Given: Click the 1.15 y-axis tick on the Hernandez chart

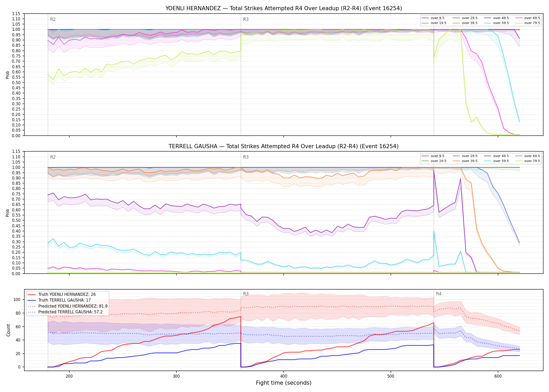Looking at the screenshot, I should [x=16, y=14].
